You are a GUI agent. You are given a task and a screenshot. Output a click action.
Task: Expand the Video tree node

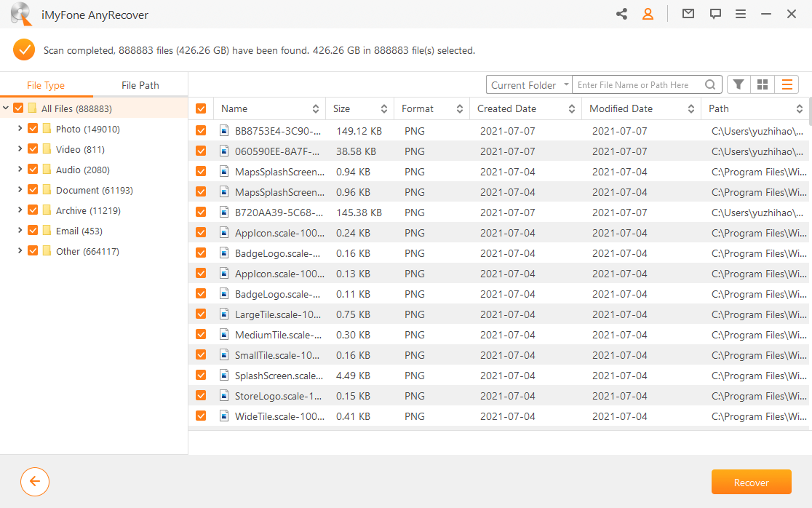tap(20, 149)
